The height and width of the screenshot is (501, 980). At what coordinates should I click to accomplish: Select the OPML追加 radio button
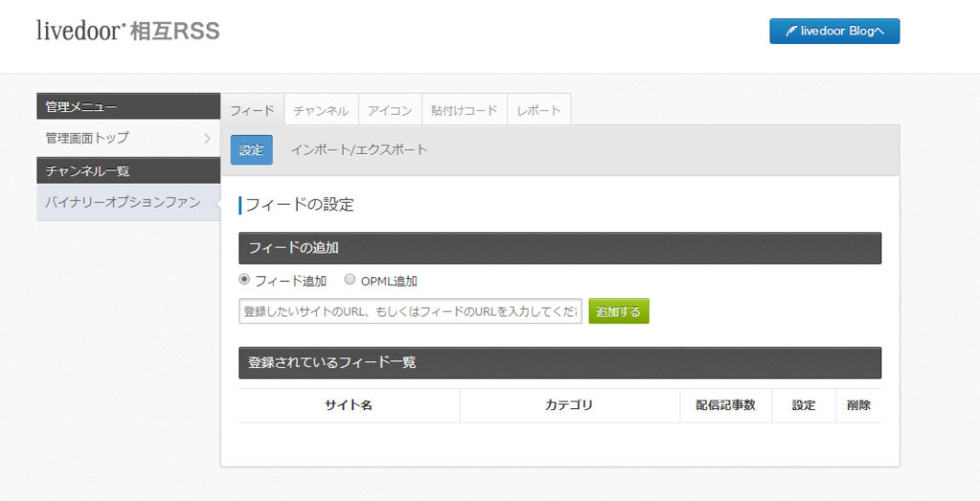coord(349,280)
